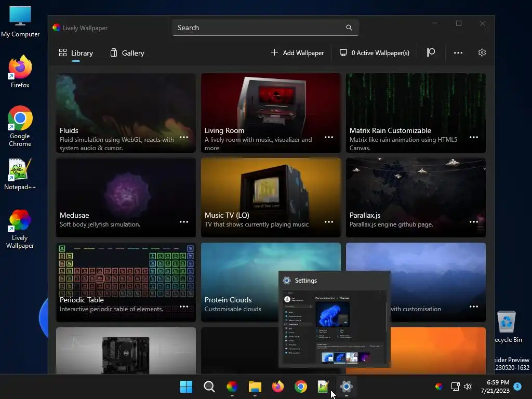Open options menu for Fluids wallpaper

coord(184,137)
